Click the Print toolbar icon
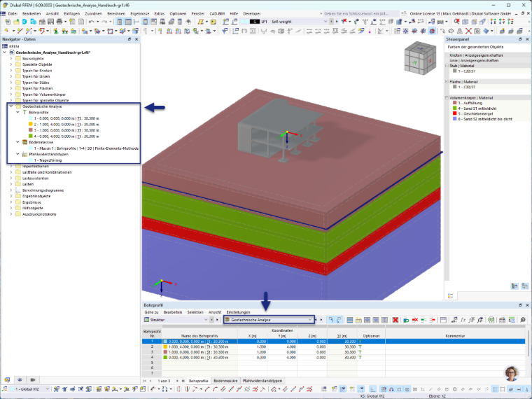This screenshot has height=399, width=532. tap(59, 22)
